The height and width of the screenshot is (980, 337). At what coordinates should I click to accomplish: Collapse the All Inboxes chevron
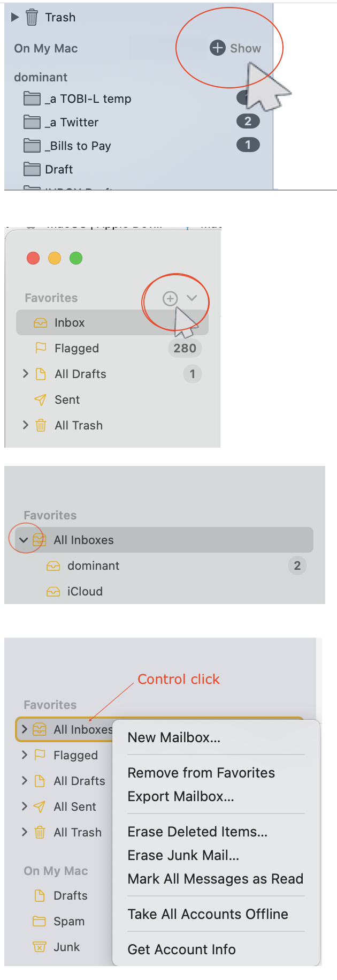[x=25, y=540]
